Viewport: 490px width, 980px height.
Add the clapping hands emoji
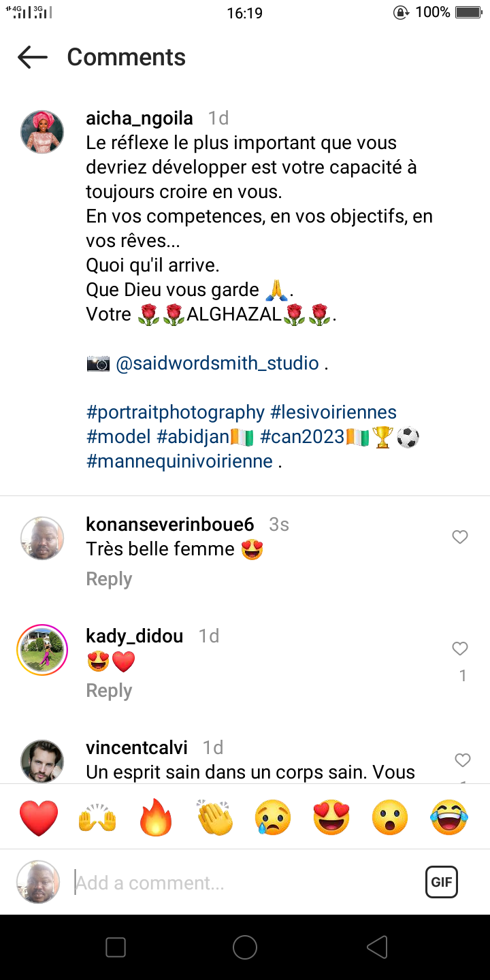(214, 817)
